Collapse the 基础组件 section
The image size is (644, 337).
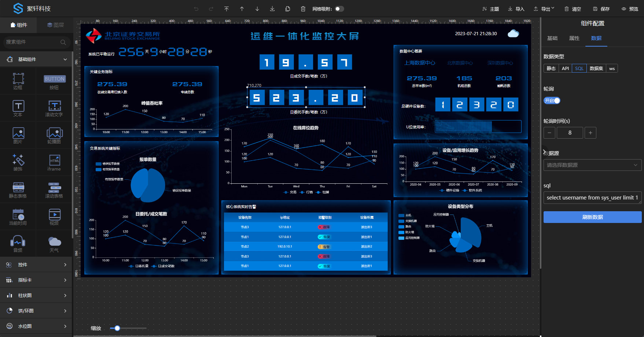click(36, 59)
